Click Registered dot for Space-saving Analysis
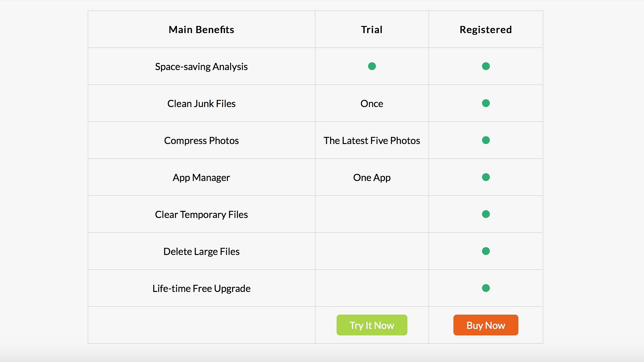This screenshot has width=644, height=362. click(486, 66)
